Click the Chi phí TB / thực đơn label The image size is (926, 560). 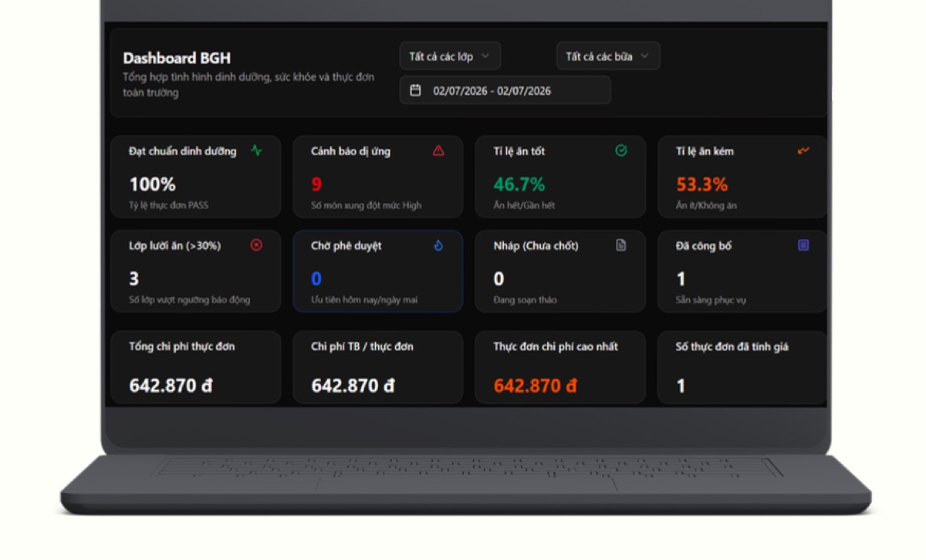click(362, 346)
